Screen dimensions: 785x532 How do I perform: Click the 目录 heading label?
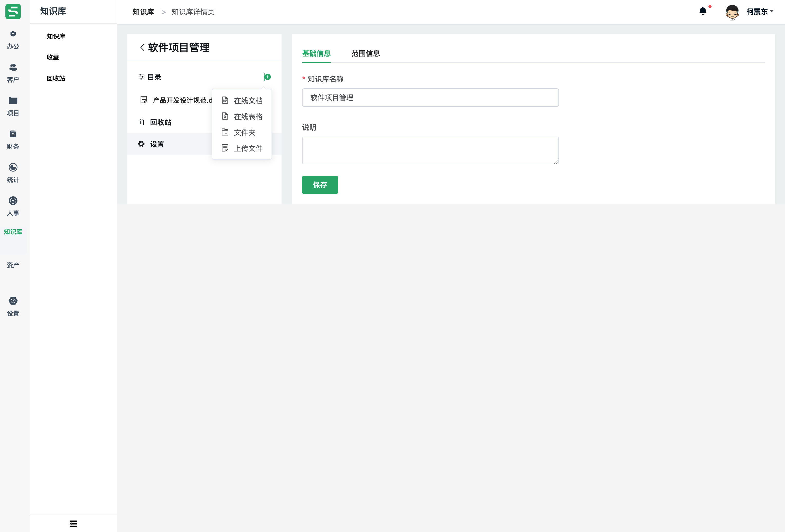154,77
